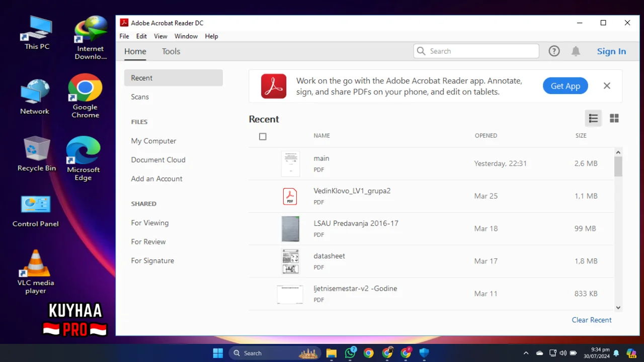Open Windows Security shield in taskbar
644x362 pixels.
tap(424, 353)
